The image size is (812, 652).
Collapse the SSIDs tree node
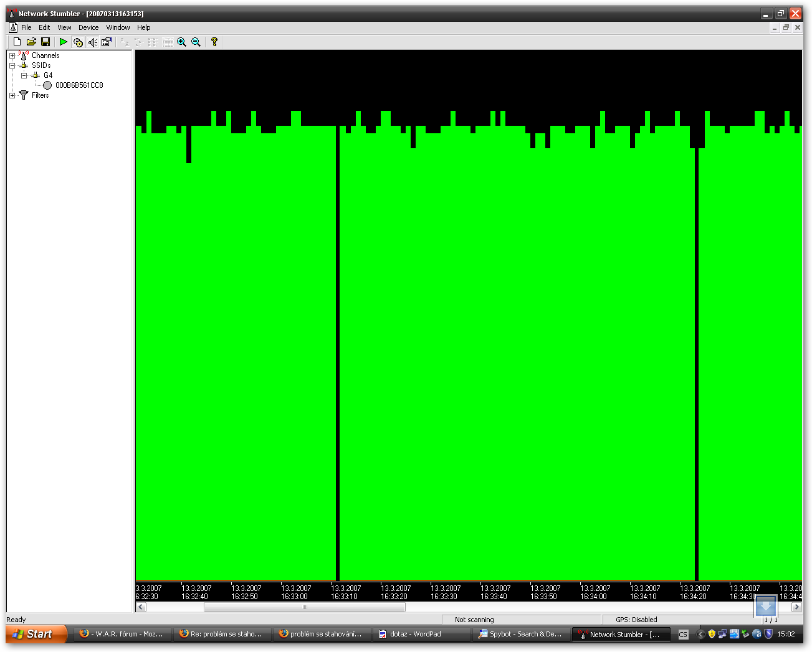click(x=12, y=65)
